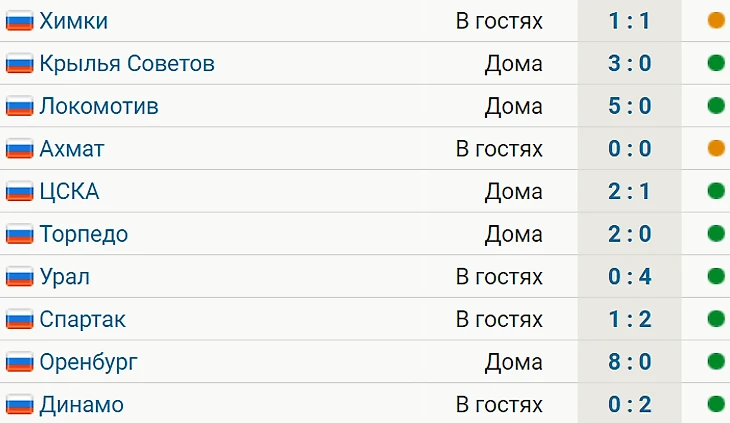Click the 0 : 4 score versus Урал
The image size is (730, 423).
coord(629,277)
